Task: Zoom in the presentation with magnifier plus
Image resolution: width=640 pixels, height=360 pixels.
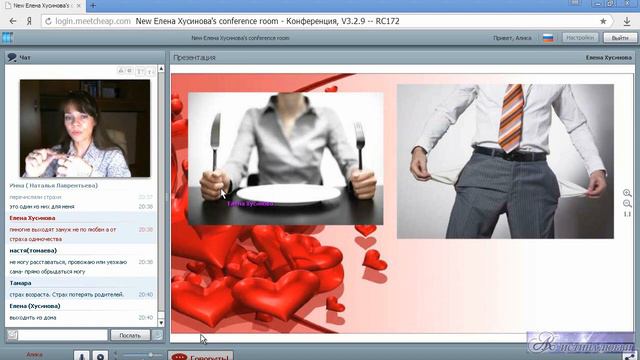Action: click(x=627, y=193)
